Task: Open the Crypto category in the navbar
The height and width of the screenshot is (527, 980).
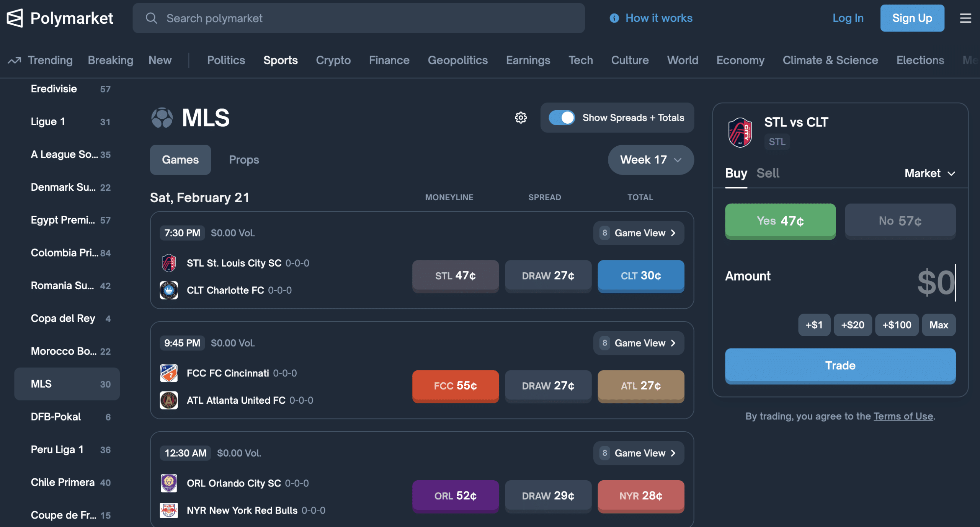Action: pyautogui.click(x=333, y=60)
